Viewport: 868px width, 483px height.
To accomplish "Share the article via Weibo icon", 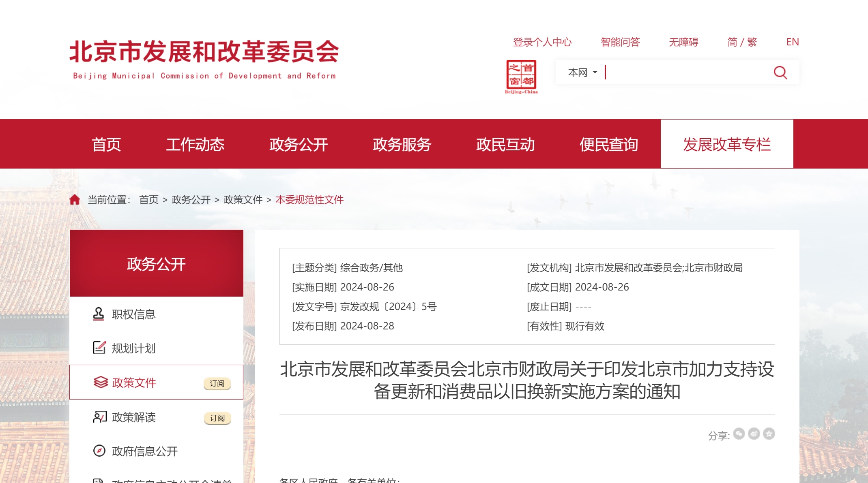I will click(x=754, y=434).
